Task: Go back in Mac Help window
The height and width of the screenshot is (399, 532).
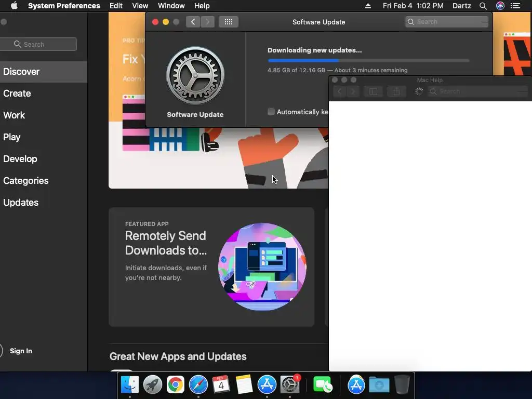Action: pyautogui.click(x=339, y=91)
